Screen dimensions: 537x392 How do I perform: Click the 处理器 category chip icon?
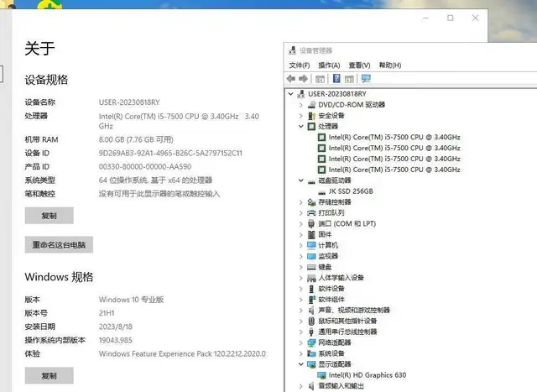(311, 127)
